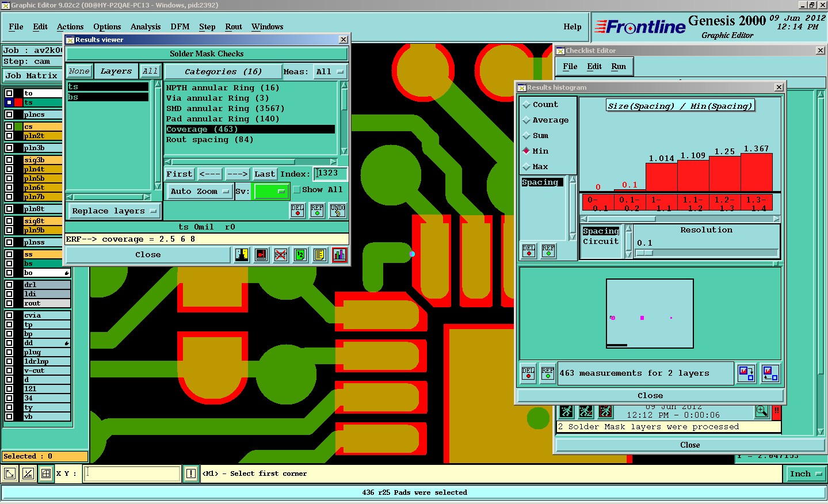Screen dimensions: 828x504
Task: Click DEL beside the Spacing list in histogram
Action: (529, 251)
